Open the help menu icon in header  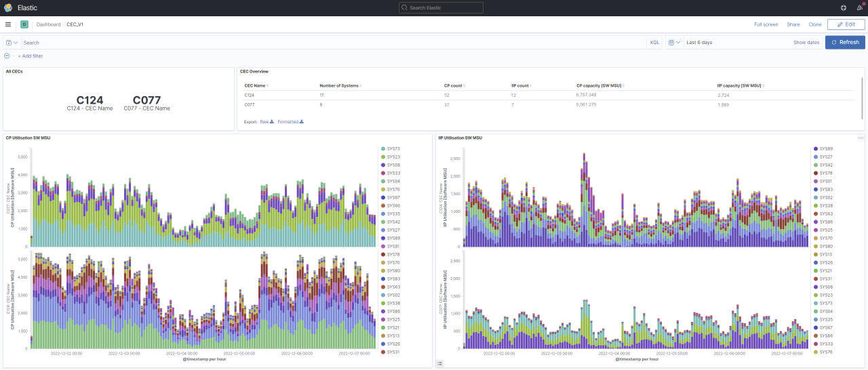coord(843,7)
